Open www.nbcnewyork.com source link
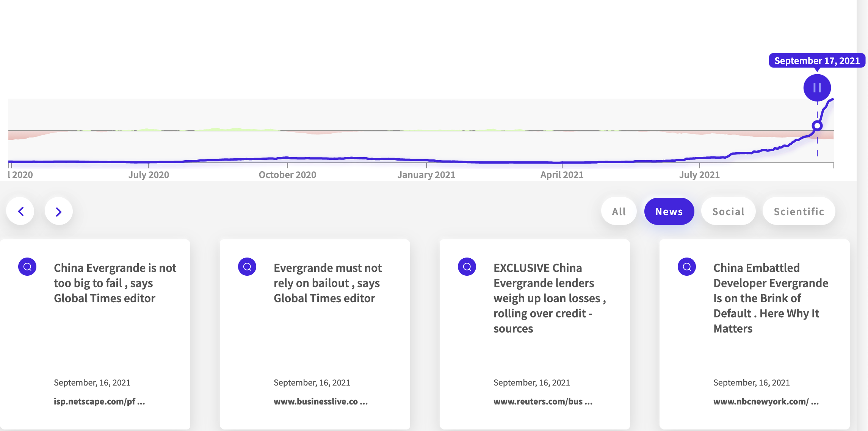Screen dimensions: 868x431 [x=766, y=401]
